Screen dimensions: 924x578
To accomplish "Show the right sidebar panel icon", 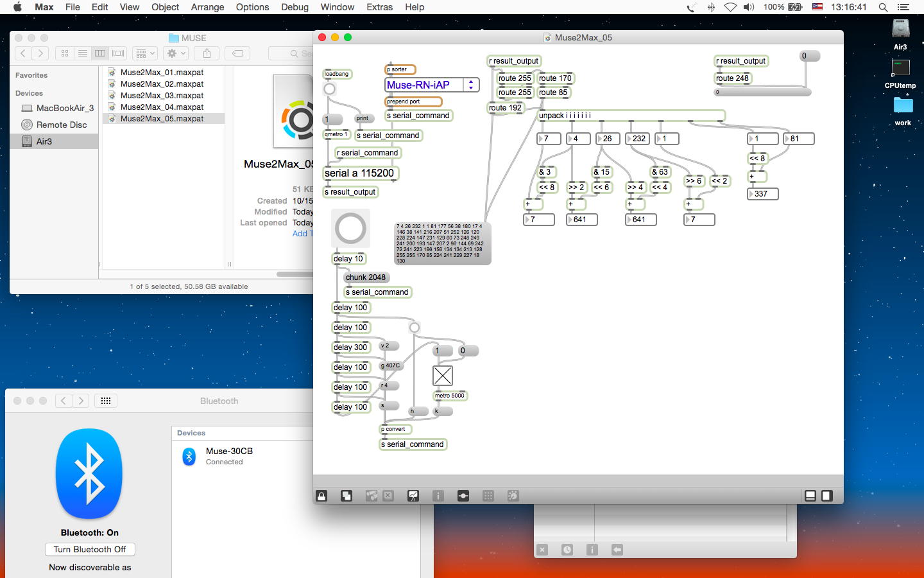I will [827, 496].
